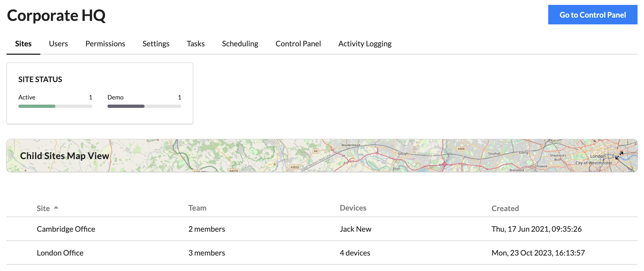
Task: Click the SITE STATUS card heading
Action: click(40, 79)
